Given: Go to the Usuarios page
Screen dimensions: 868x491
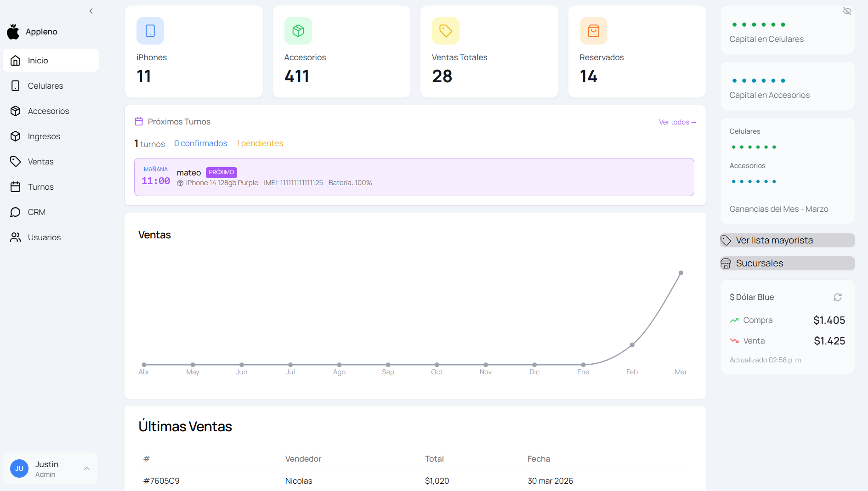Looking at the screenshot, I should click(x=44, y=237).
